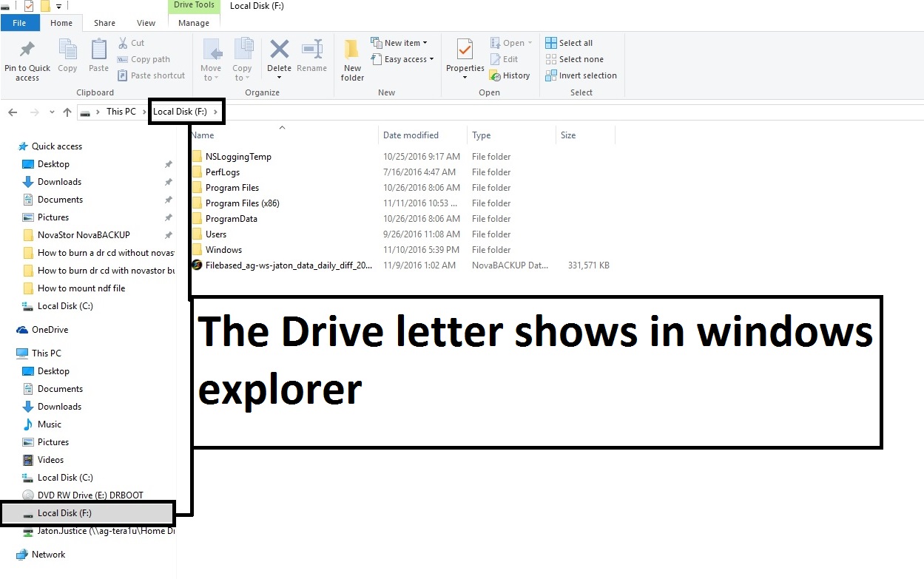Switch to the View ribbon tab
The width and height of the screenshot is (924, 579).
tap(146, 23)
